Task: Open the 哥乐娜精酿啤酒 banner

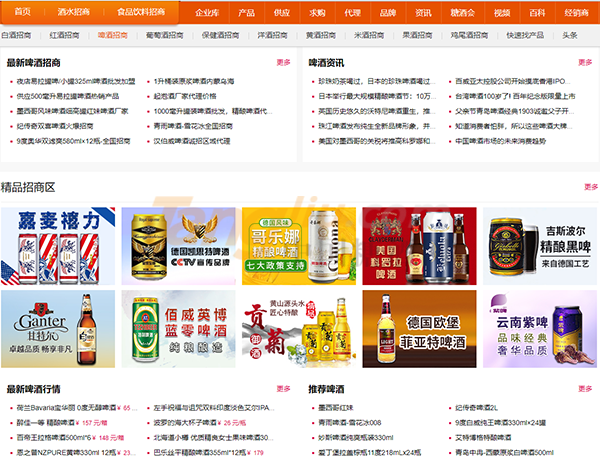Action: pos(299,246)
